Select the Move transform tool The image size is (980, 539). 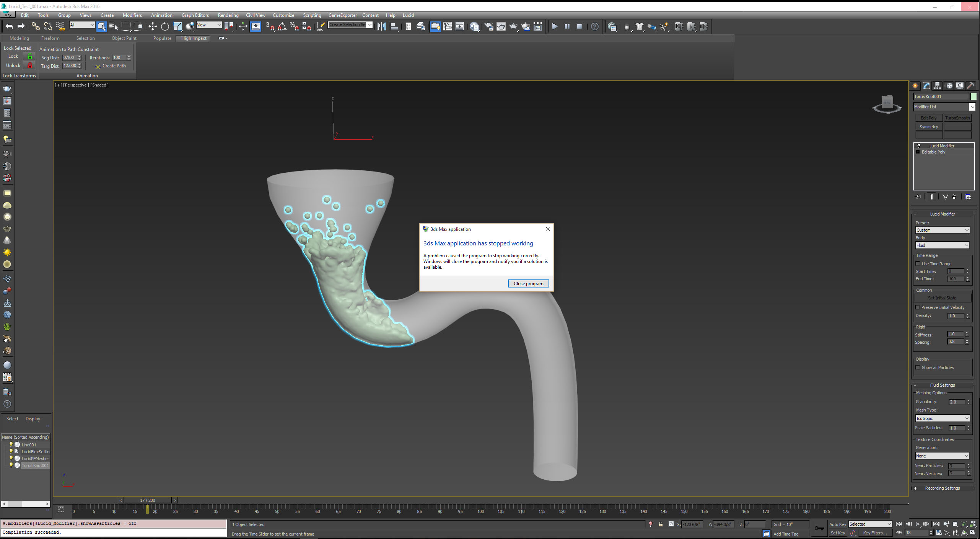click(x=153, y=26)
